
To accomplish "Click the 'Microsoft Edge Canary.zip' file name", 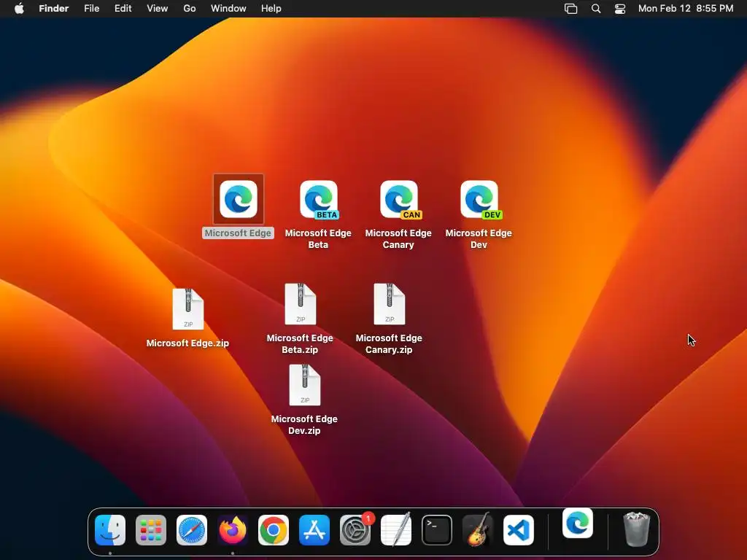I will [389, 343].
